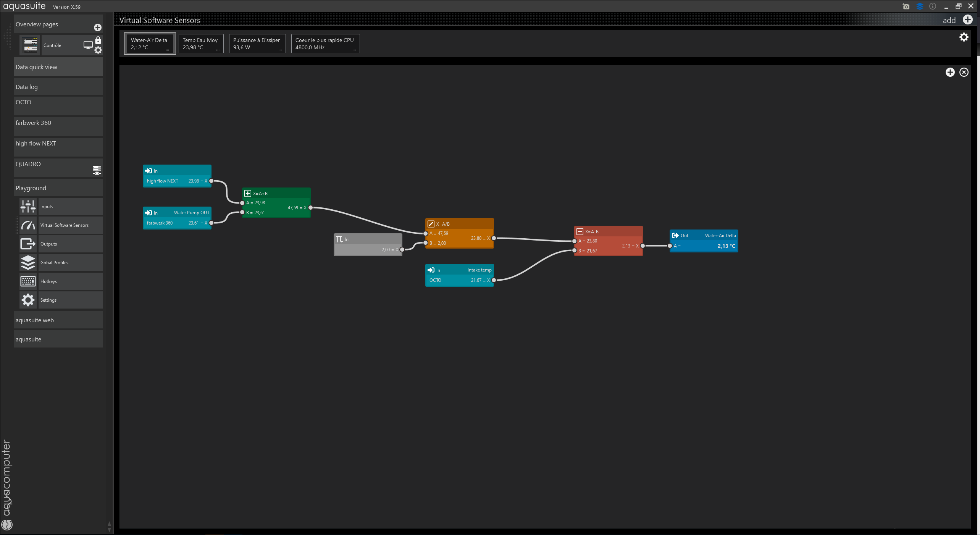
Task: Select the high flow NEXT input node
Action: pyautogui.click(x=177, y=176)
